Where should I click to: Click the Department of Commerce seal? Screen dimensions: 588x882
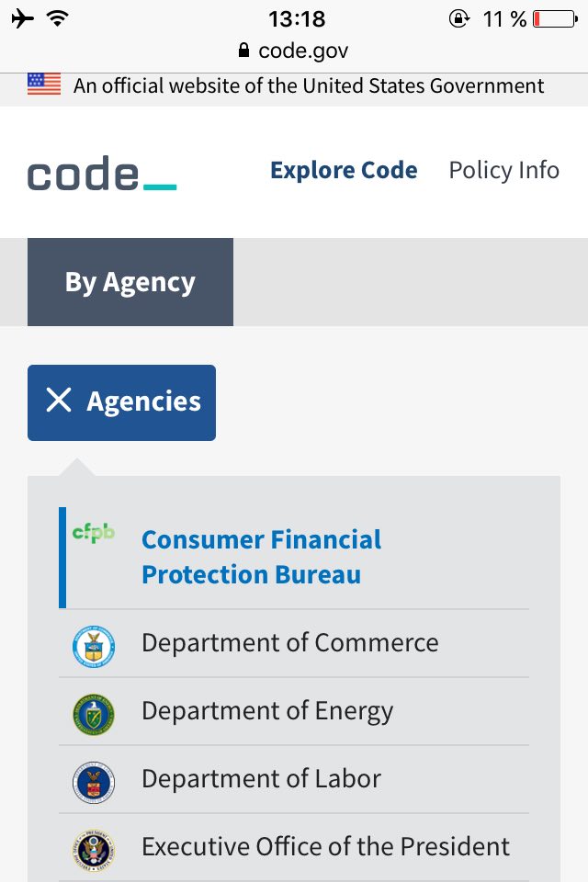(x=94, y=647)
